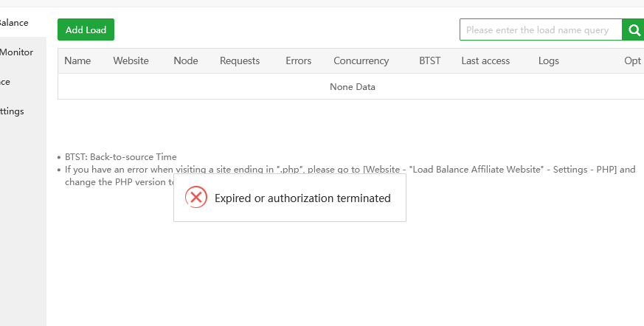Click the Opt column header
The image size is (644, 326).
[632, 61]
